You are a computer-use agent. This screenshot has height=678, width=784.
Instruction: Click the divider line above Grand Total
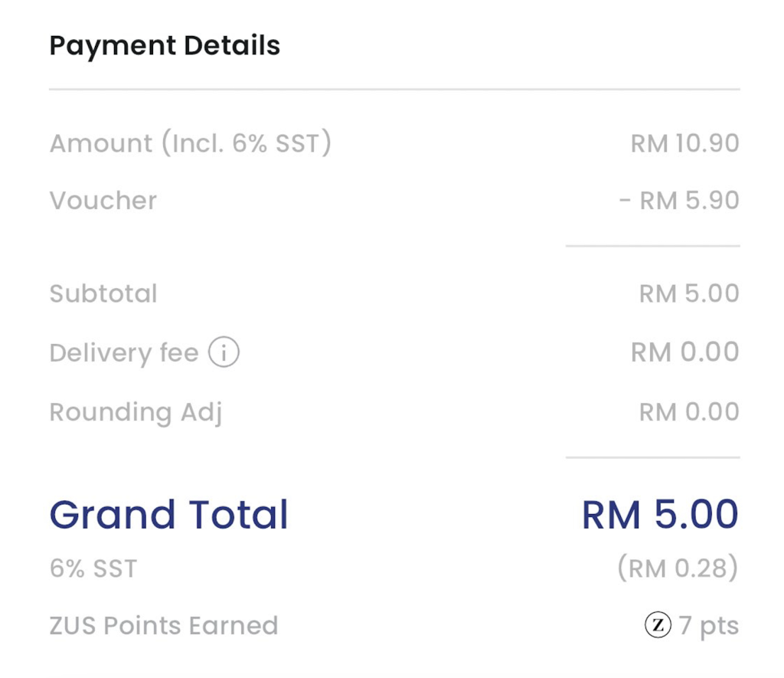pyautogui.click(x=652, y=458)
